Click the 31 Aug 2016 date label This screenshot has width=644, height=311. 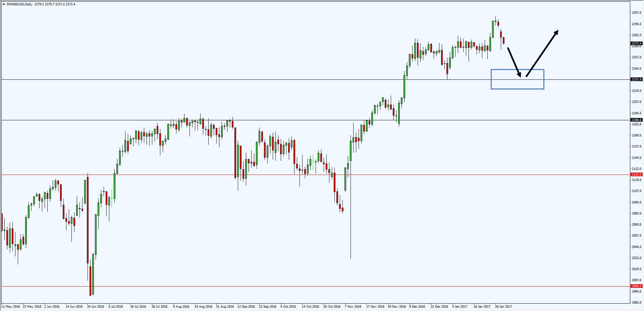225,307
